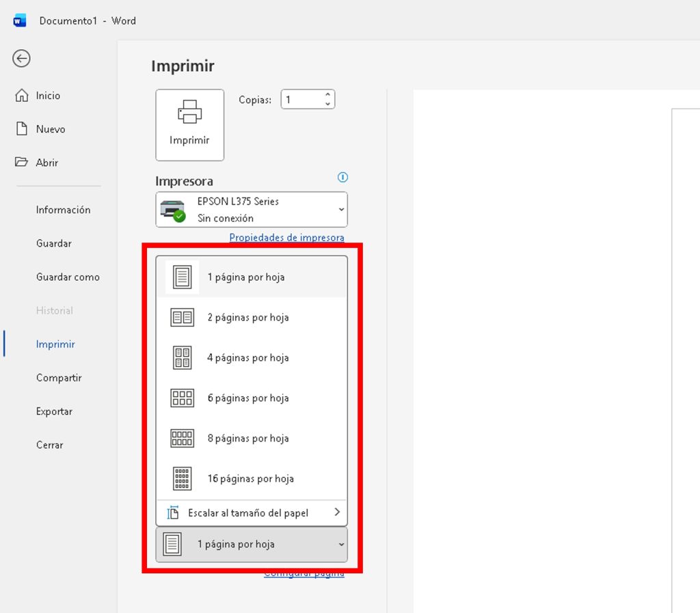Go to Inicio in the sidebar
This screenshot has height=613, width=700.
[x=48, y=96]
